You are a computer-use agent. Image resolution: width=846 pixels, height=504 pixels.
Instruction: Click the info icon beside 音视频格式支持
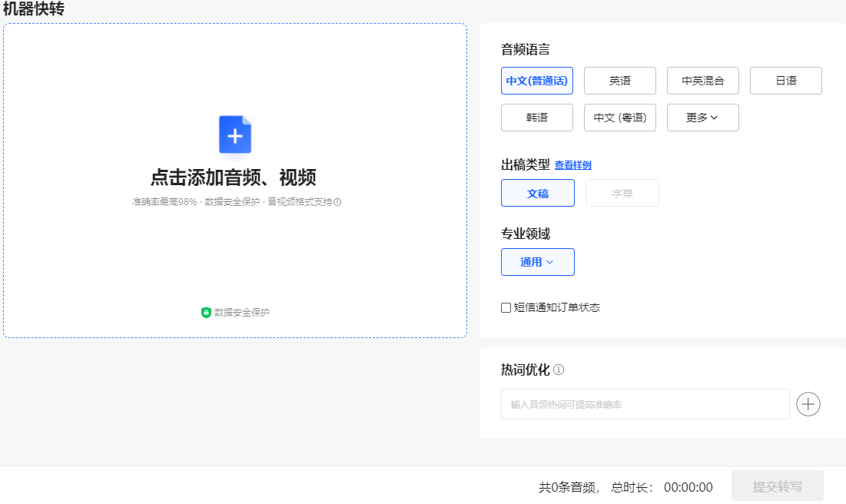click(x=337, y=202)
